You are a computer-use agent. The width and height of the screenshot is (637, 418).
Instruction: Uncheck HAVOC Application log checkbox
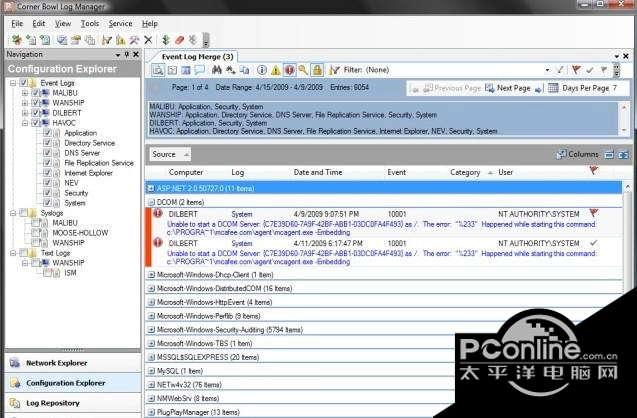coord(47,133)
